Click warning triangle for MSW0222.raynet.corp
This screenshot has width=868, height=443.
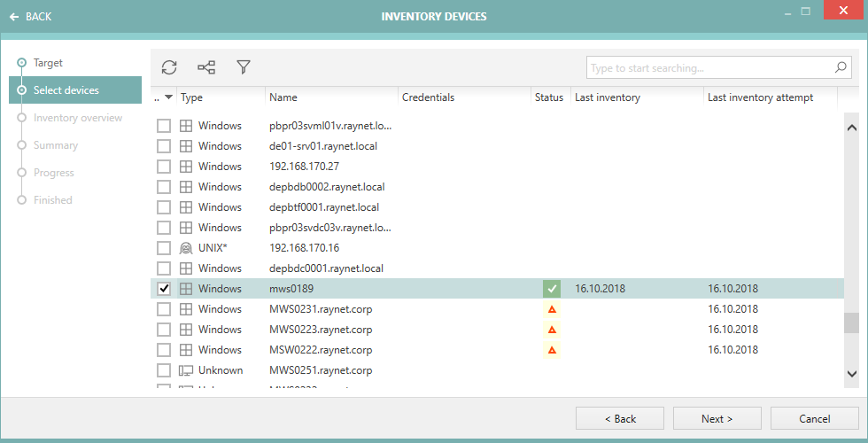pos(552,350)
